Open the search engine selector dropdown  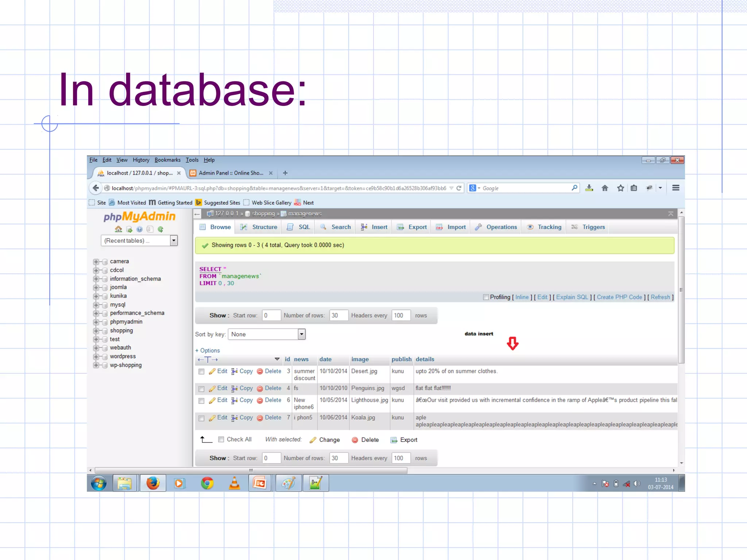pyautogui.click(x=475, y=188)
